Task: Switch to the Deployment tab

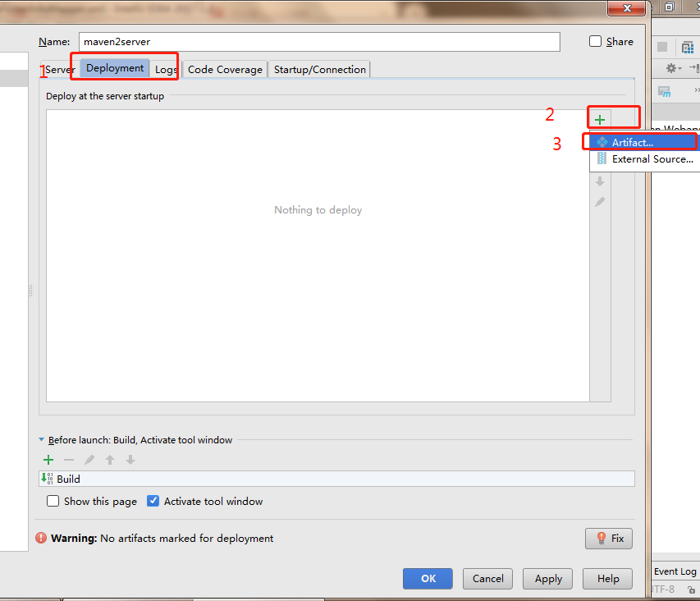Action: pyautogui.click(x=115, y=68)
